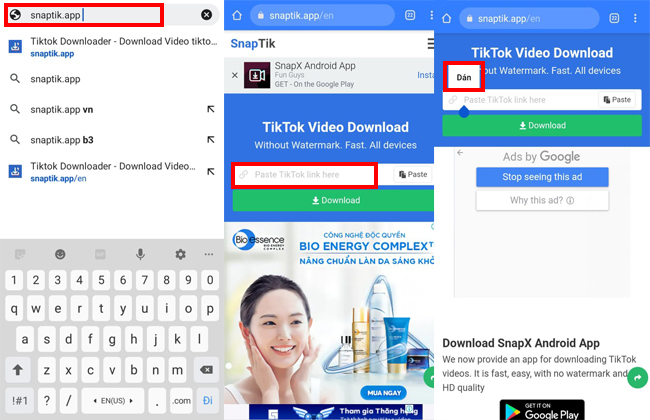Tap the green Download button in middle screen
The image size is (650, 420).
pos(333,200)
